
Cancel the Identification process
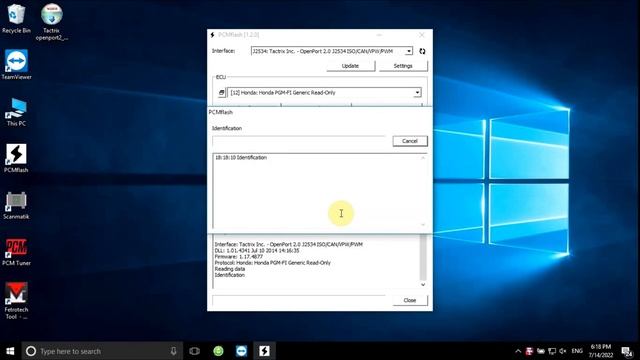(x=410, y=141)
